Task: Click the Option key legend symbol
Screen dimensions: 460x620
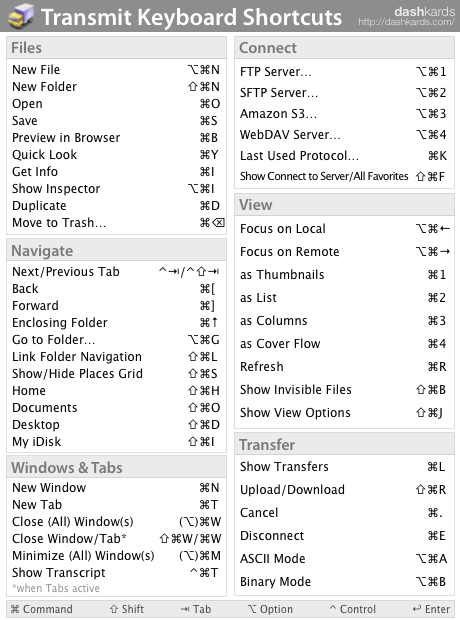Action: (252, 609)
